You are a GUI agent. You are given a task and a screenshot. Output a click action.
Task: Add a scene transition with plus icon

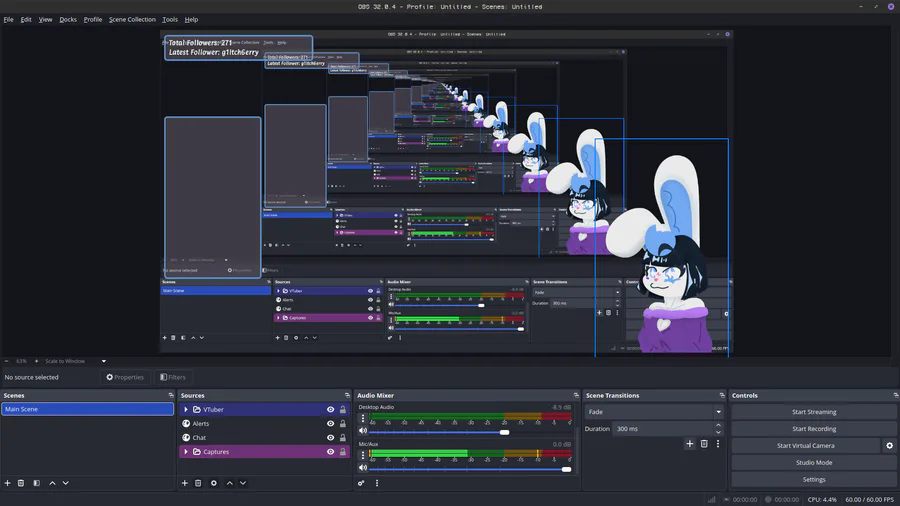tap(690, 443)
